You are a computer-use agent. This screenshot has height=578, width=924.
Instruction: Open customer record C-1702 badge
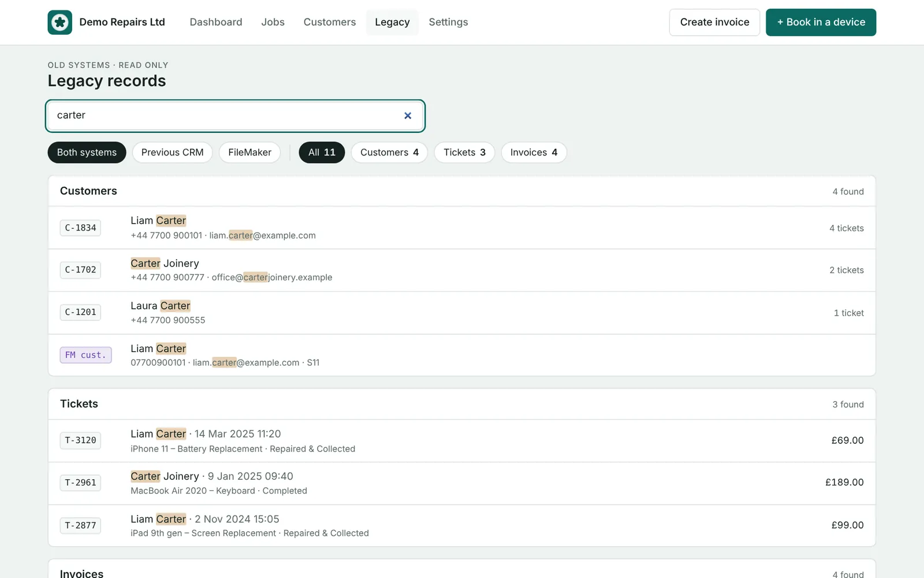pyautogui.click(x=80, y=270)
